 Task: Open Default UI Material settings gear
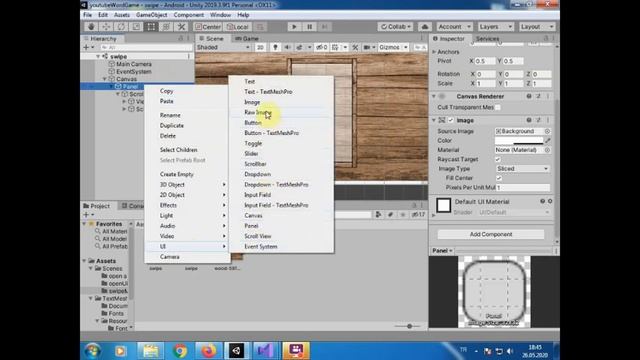click(x=550, y=201)
